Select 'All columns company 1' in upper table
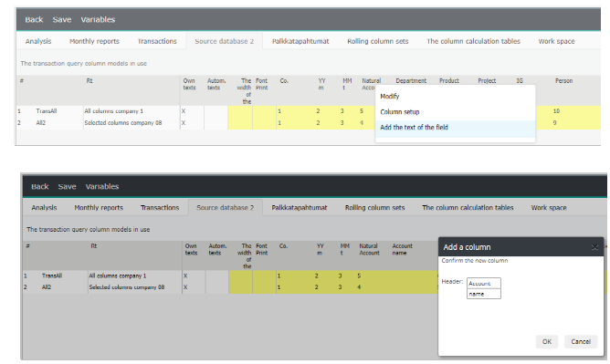 (x=113, y=111)
